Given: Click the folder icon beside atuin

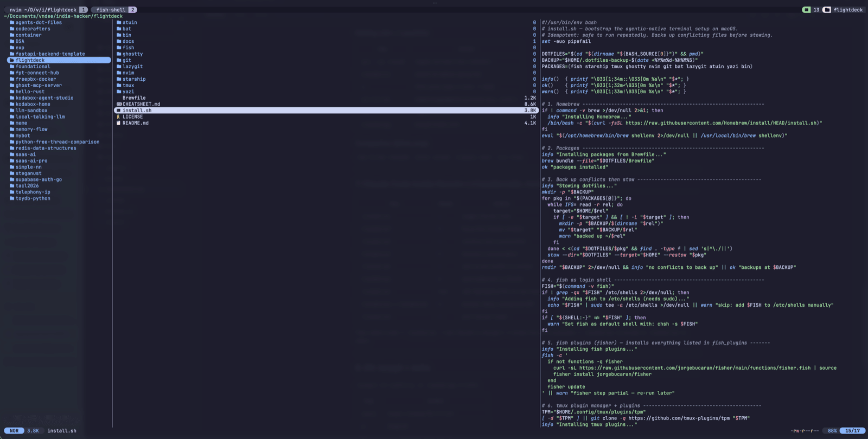Looking at the screenshot, I should point(119,23).
